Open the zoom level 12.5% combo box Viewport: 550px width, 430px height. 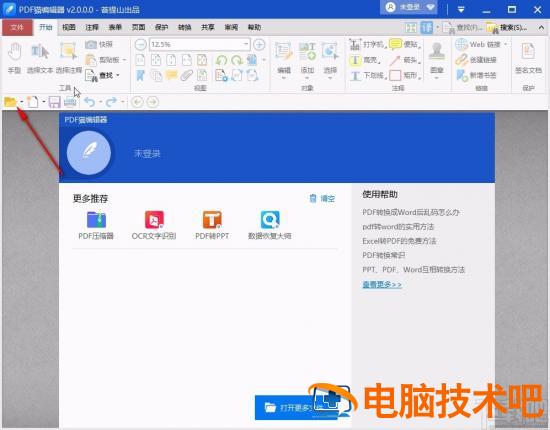pyautogui.click(x=200, y=45)
